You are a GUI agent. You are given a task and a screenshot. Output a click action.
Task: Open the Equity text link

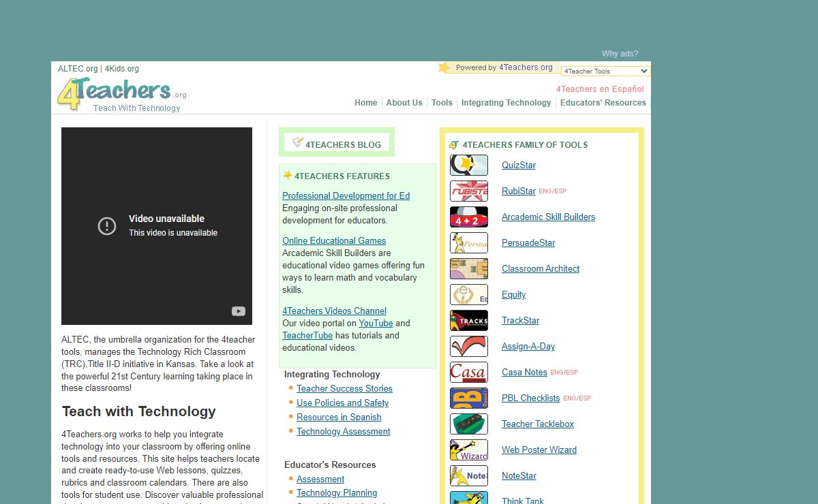pos(514,294)
